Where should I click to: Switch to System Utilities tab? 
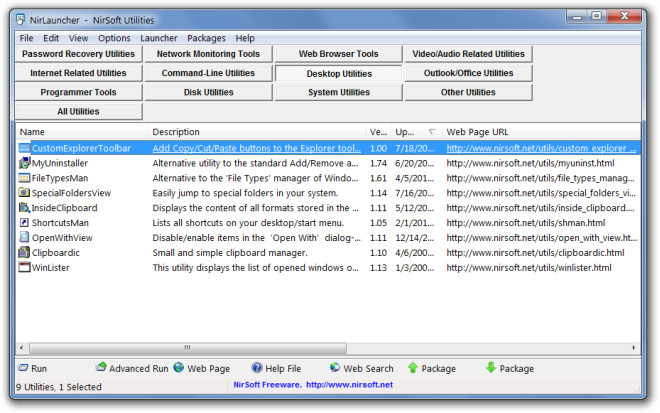pos(338,92)
